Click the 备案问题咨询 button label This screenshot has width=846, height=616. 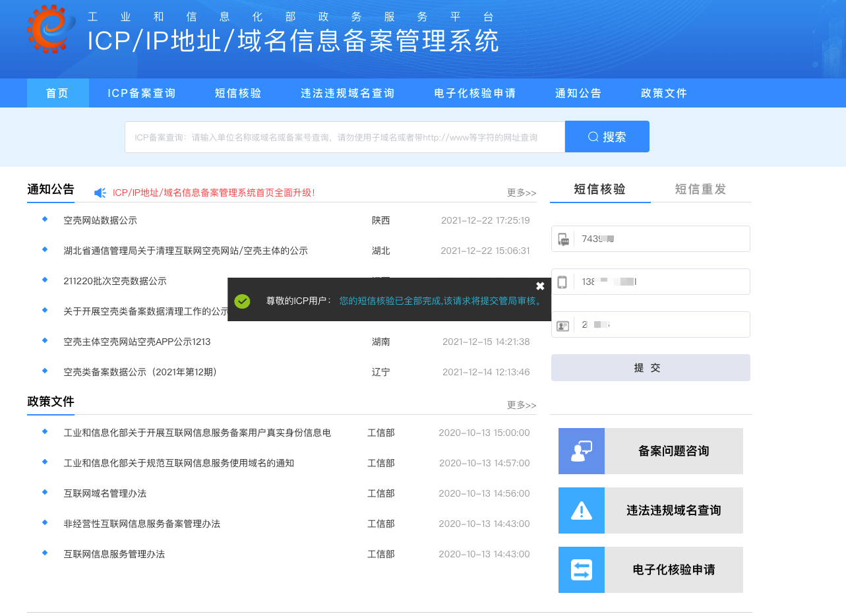point(674,451)
